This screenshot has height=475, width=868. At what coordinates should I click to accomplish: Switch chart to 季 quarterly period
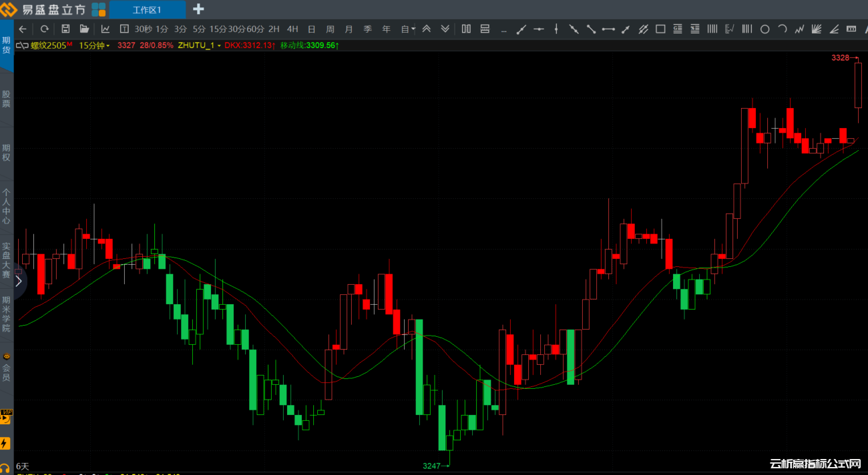pyautogui.click(x=367, y=29)
